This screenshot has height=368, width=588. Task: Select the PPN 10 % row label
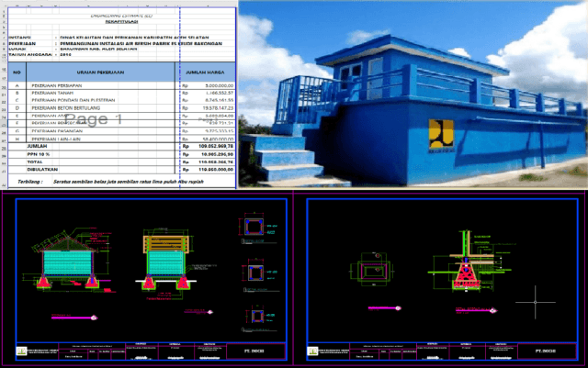(x=42, y=154)
